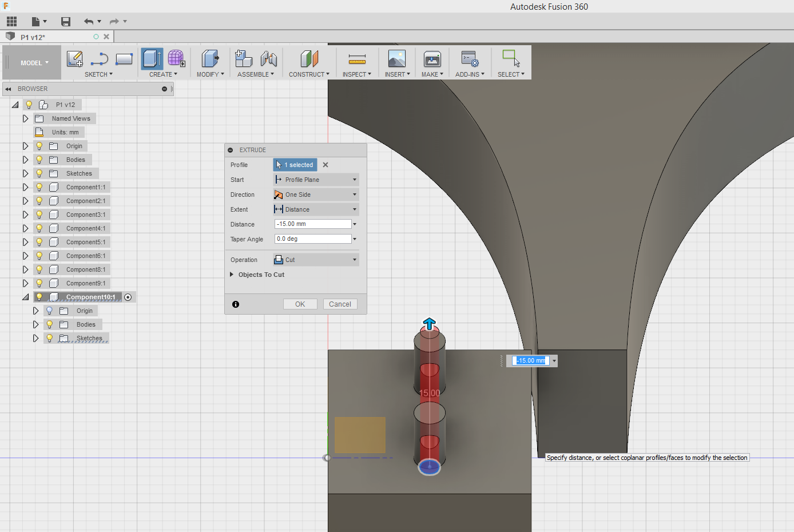This screenshot has width=794, height=532.
Task: Select the Insert image tool
Action: point(396,58)
